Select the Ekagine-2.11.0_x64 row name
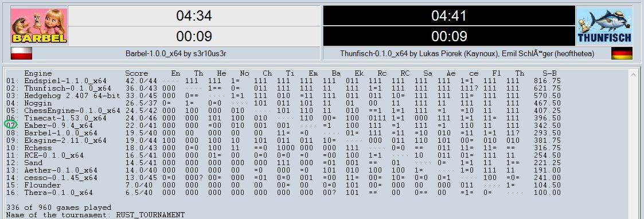 click(65, 140)
